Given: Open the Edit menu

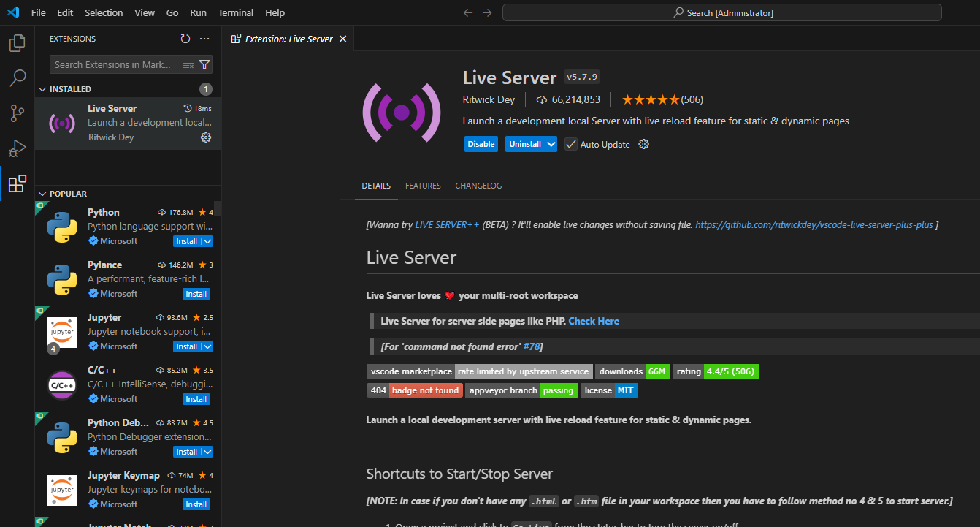Looking at the screenshot, I should pyautogui.click(x=65, y=12).
